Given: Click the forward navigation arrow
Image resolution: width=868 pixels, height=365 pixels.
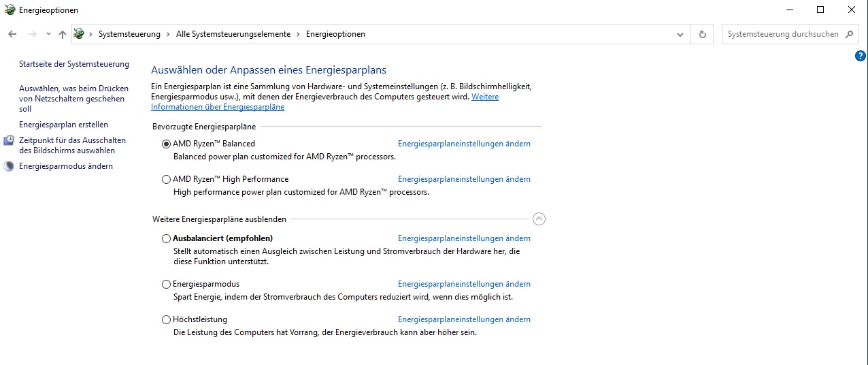Looking at the screenshot, I should coord(32,34).
